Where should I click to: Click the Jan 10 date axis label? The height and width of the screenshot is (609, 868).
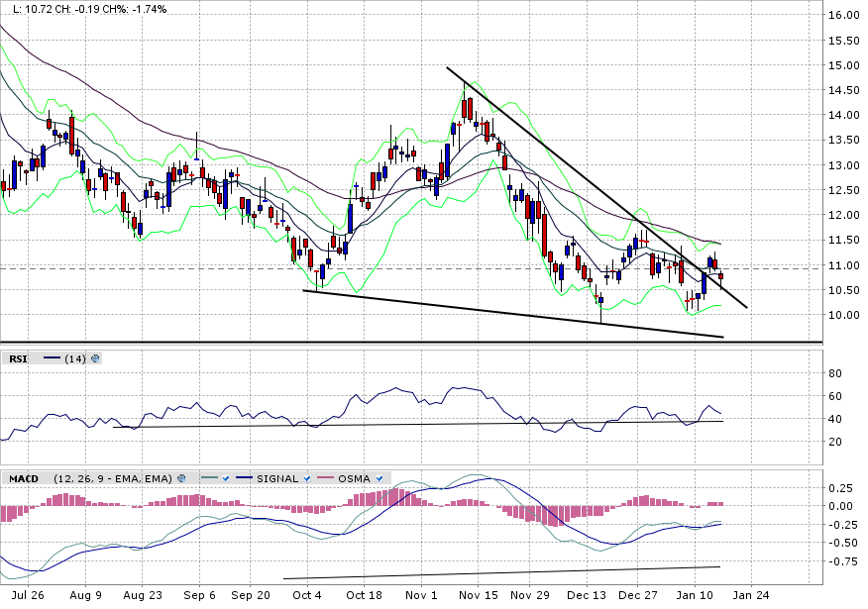pyautogui.click(x=696, y=596)
